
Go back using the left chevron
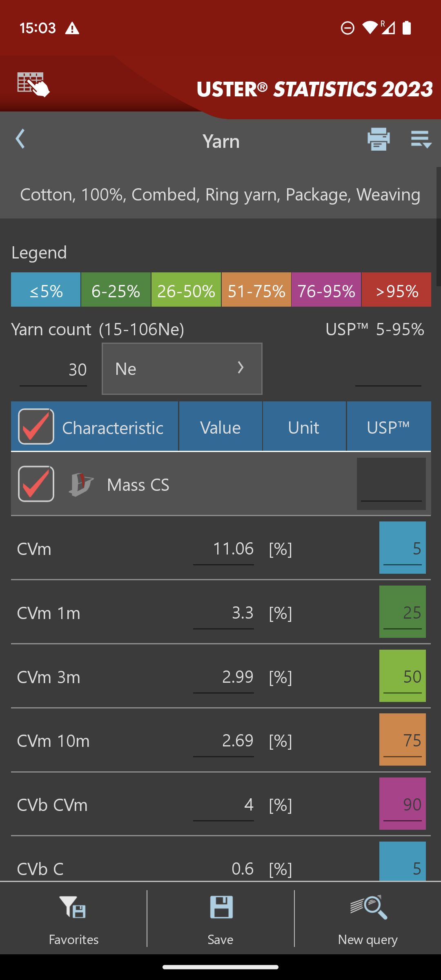(20, 139)
